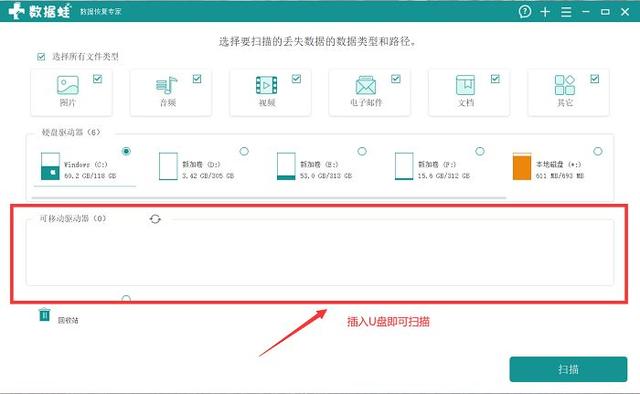Choose the 新加卷 (F:) drive radio button
The height and width of the screenshot is (394, 640).
tap(480, 151)
